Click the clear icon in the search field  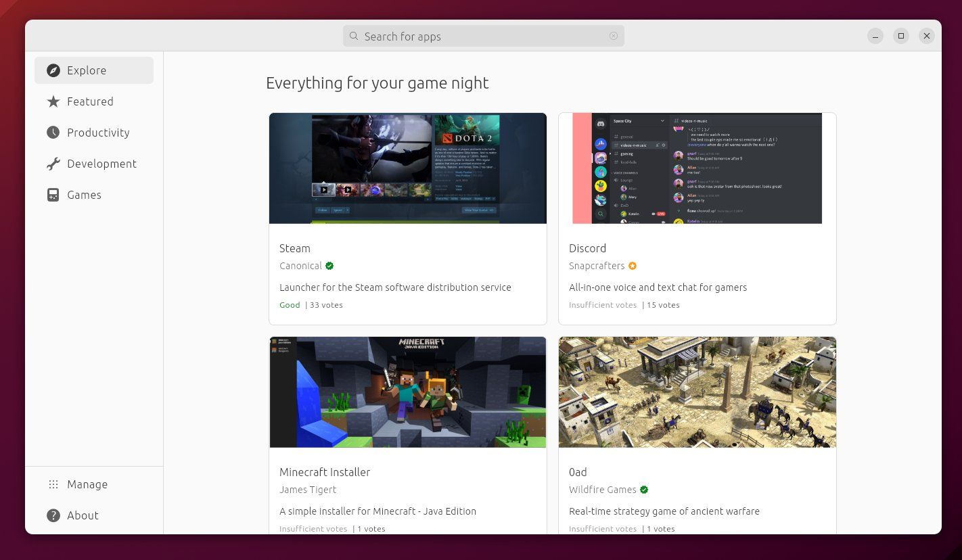[614, 36]
